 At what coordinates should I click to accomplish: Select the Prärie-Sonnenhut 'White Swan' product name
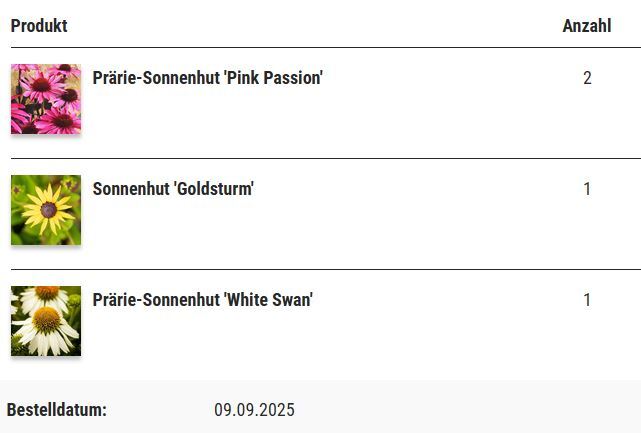click(x=202, y=299)
